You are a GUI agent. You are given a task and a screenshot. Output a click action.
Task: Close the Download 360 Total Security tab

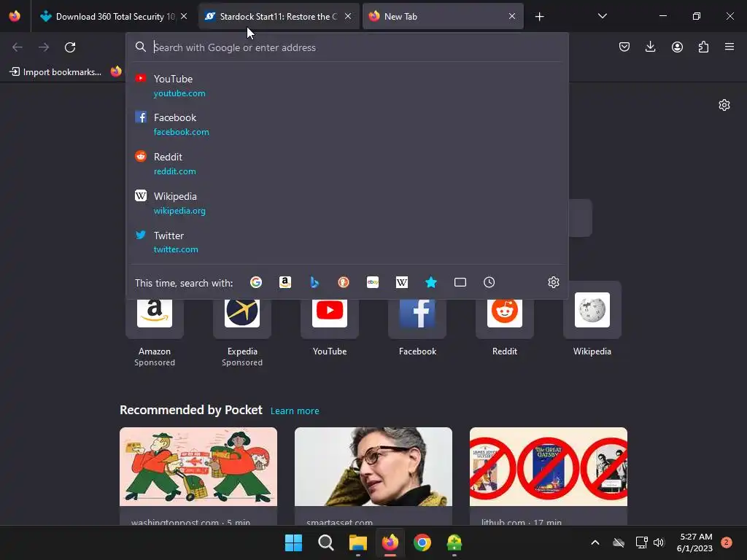(184, 16)
